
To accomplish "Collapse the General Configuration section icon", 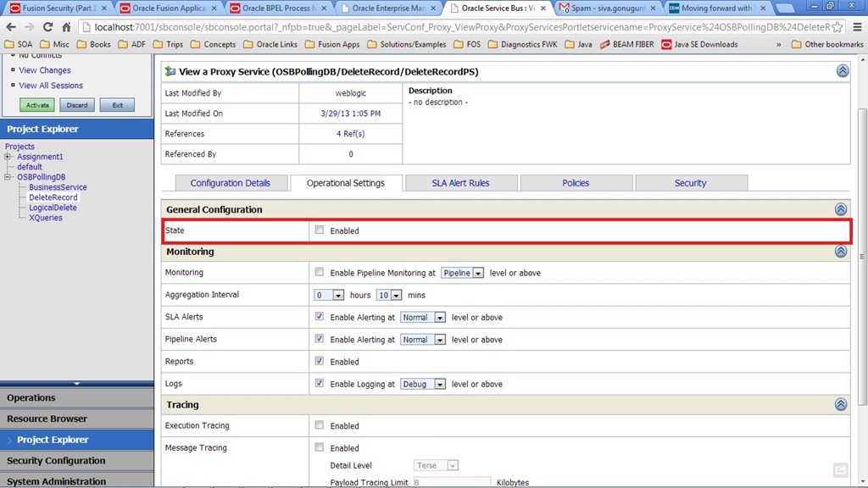I will [840, 209].
